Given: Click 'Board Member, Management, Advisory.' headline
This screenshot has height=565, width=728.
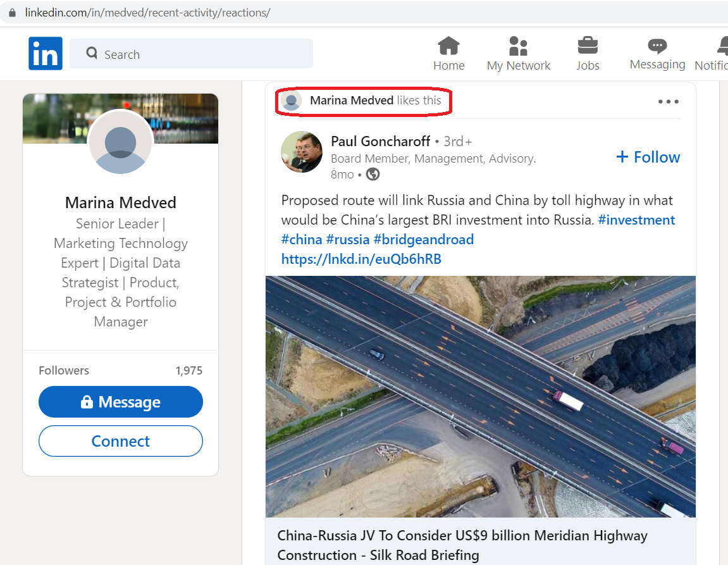Looking at the screenshot, I should click(433, 159).
